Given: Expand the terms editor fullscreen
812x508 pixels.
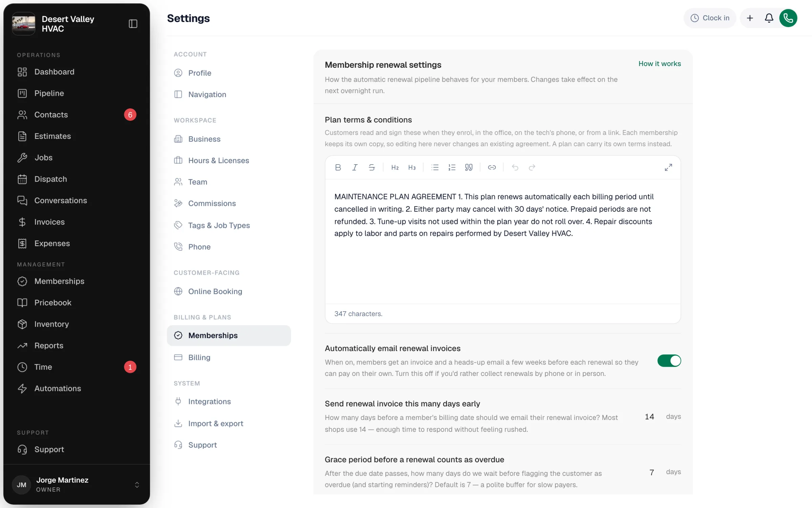Looking at the screenshot, I should click(668, 167).
